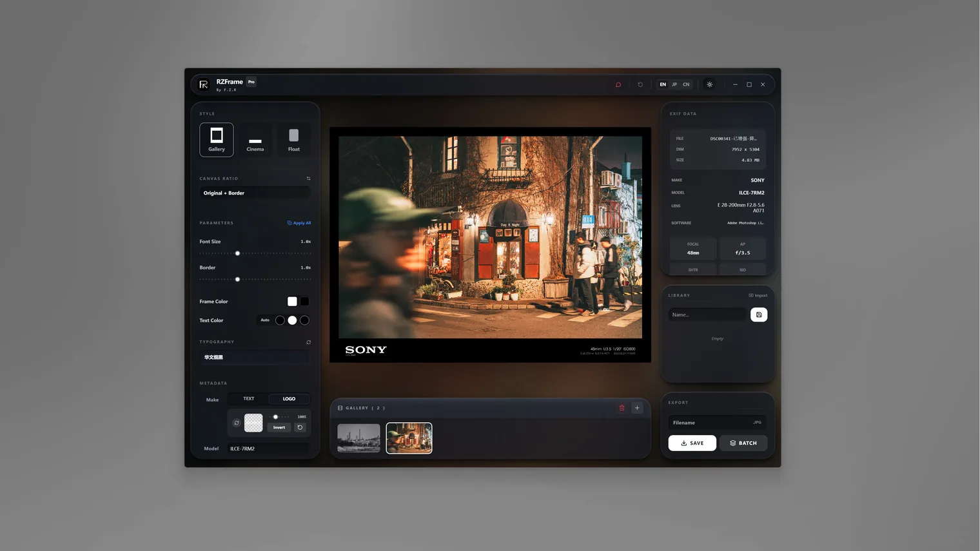Click the reset icon in the title bar
This screenshot has height=551, width=980.
640,84
